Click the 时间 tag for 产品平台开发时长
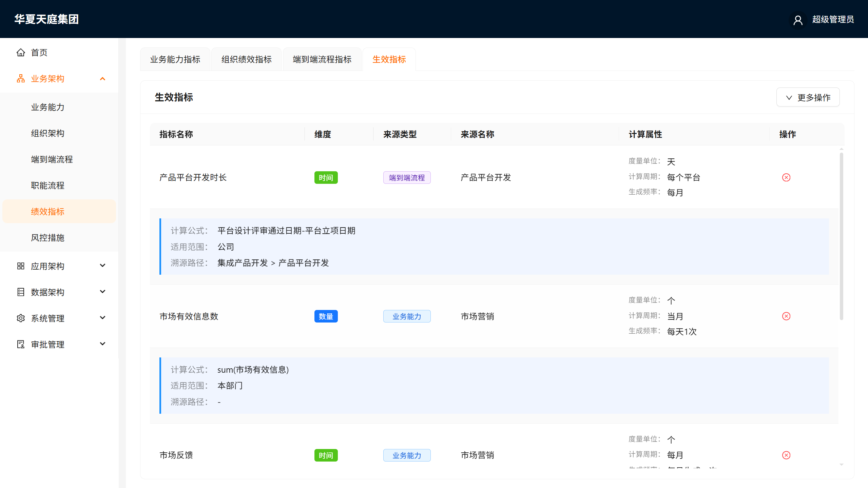Image resolution: width=868 pixels, height=488 pixels. tap(326, 178)
